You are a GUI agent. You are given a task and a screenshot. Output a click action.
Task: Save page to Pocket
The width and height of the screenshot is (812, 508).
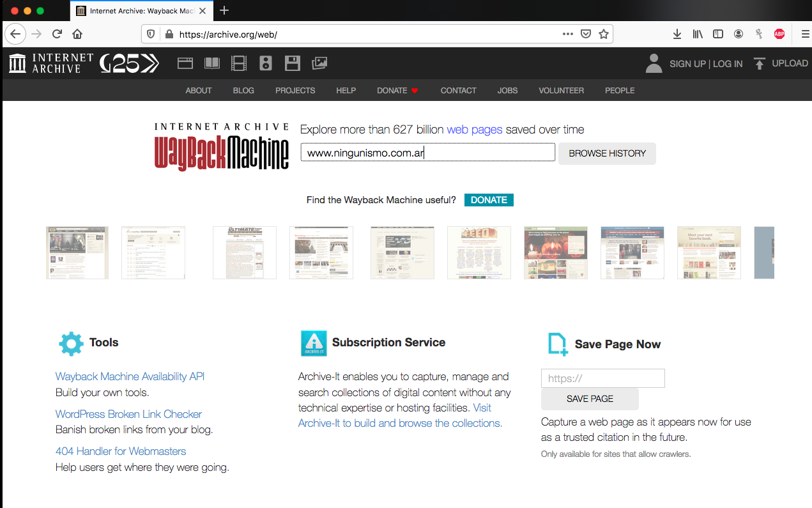coord(586,35)
